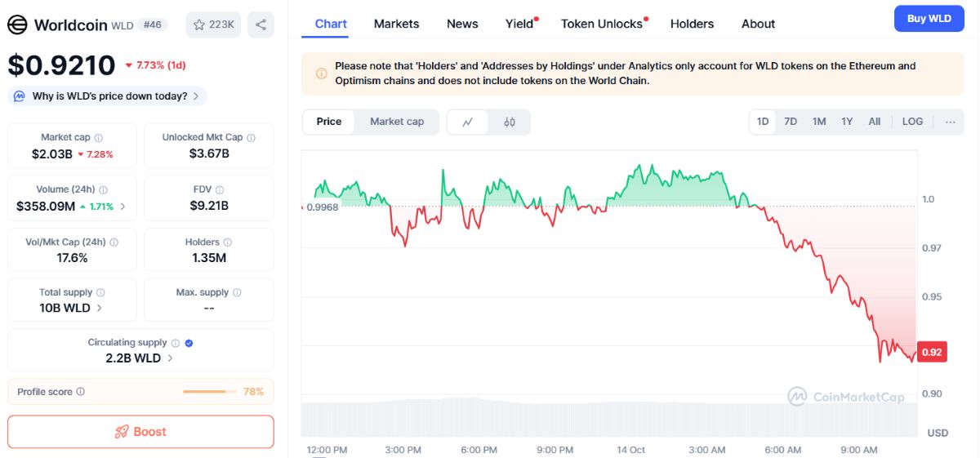The height and width of the screenshot is (458, 980).
Task: Click the notice info icon in banner
Action: pyautogui.click(x=321, y=73)
